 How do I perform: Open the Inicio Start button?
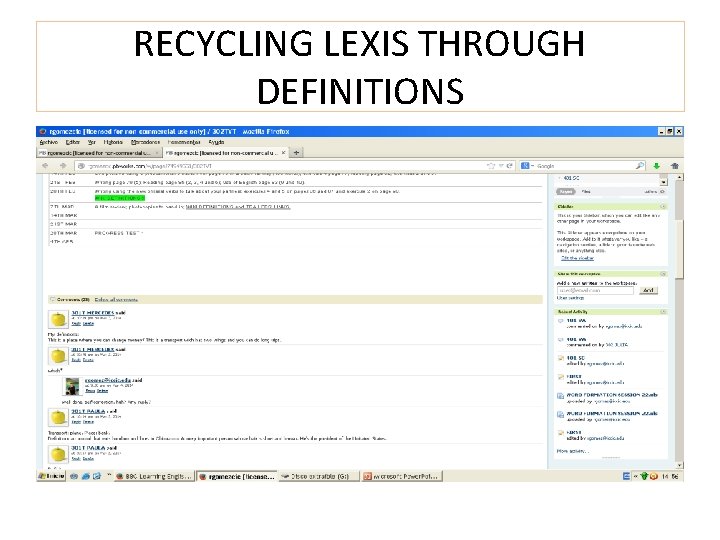click(x=51, y=476)
